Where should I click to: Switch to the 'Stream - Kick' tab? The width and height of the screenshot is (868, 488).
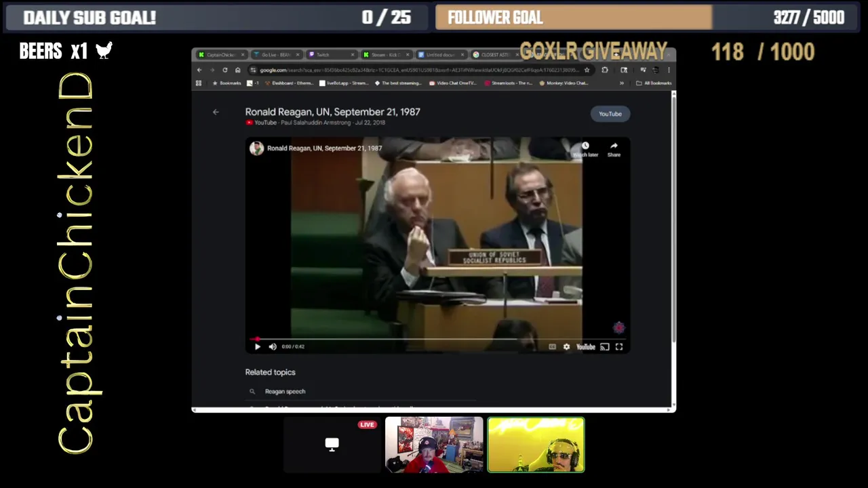click(385, 55)
